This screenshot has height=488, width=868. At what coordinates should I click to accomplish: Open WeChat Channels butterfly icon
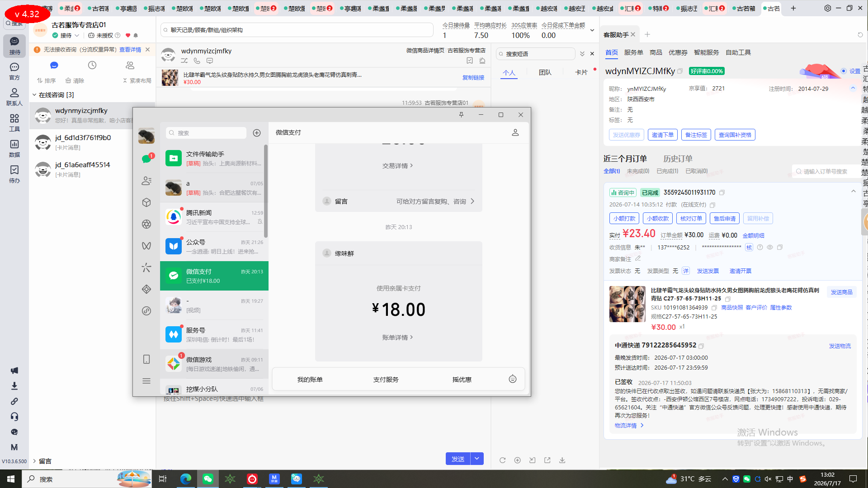click(x=146, y=246)
